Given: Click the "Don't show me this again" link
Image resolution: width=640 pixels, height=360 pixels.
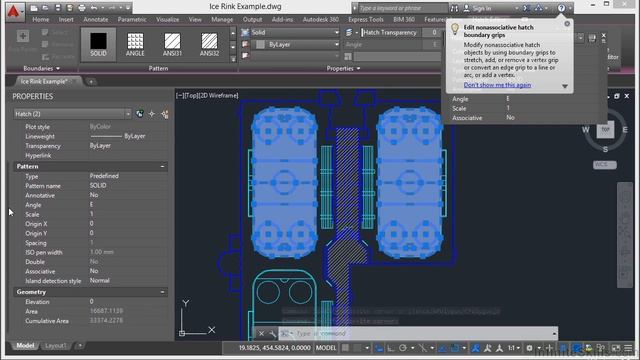Looking at the screenshot, I should coord(497,85).
